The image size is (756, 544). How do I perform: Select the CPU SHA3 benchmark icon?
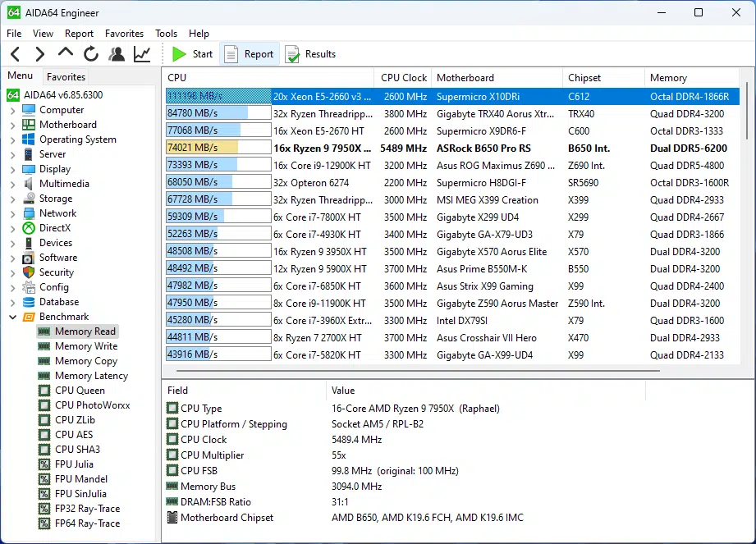coord(44,450)
